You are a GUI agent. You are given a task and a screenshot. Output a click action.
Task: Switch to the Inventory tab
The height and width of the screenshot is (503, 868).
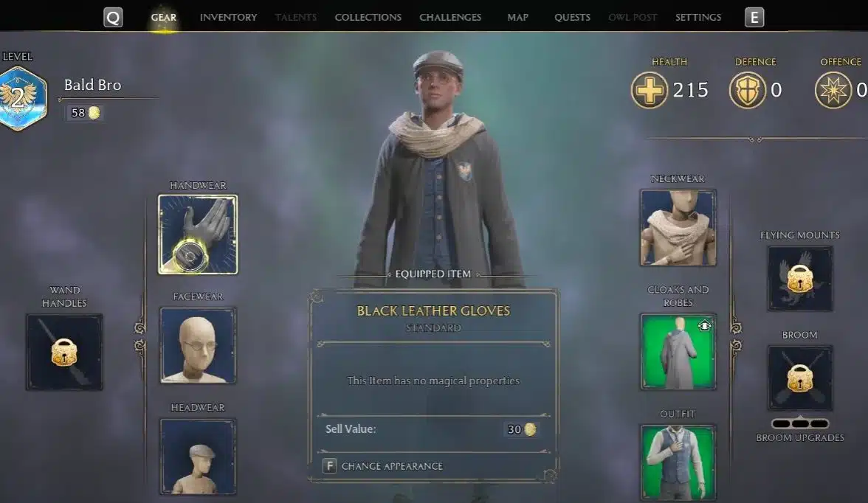click(228, 17)
